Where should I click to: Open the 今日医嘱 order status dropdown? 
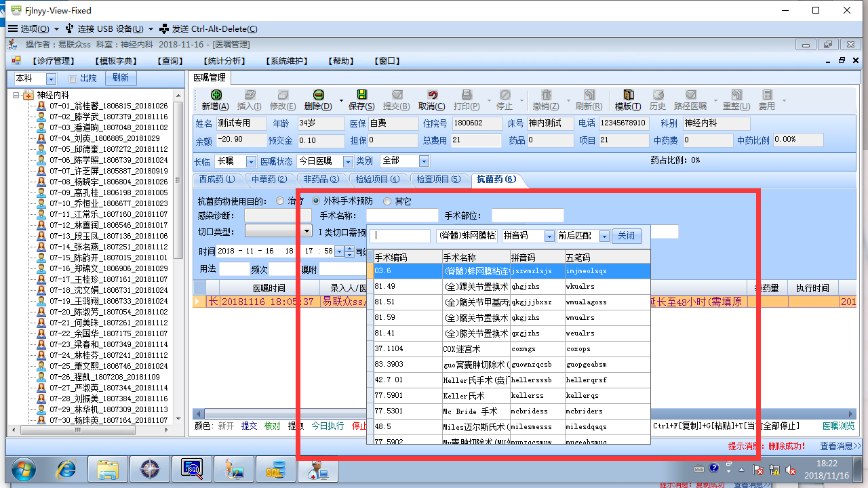(348, 161)
